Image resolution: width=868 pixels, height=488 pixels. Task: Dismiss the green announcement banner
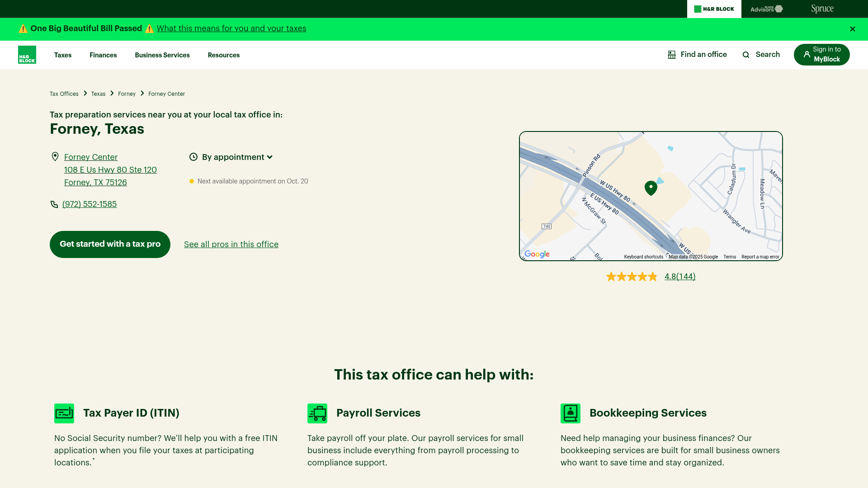853,29
